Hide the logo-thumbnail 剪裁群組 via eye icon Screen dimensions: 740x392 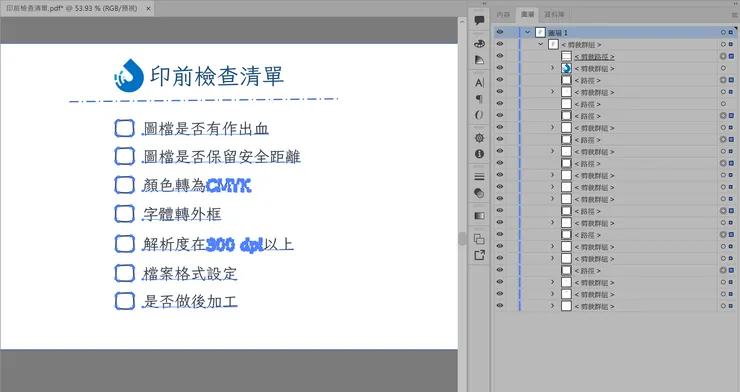coord(500,67)
